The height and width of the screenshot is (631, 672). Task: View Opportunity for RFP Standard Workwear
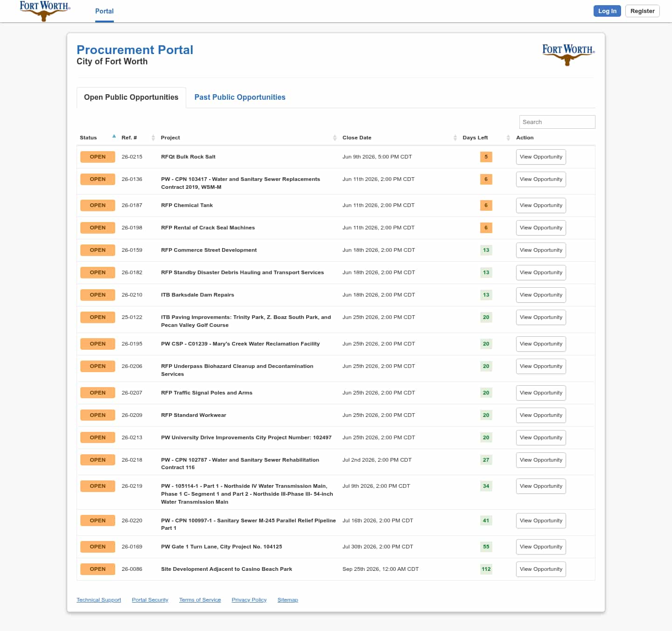point(541,415)
